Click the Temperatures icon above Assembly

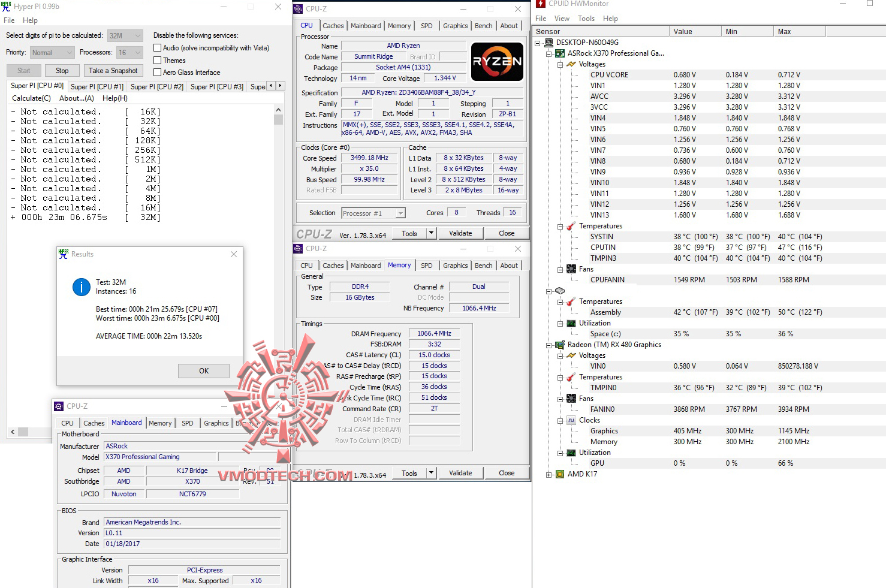click(571, 301)
